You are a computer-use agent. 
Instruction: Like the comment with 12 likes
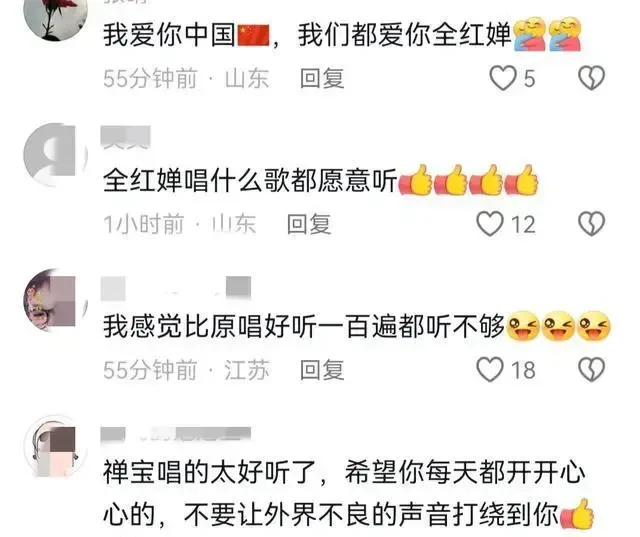(x=490, y=224)
